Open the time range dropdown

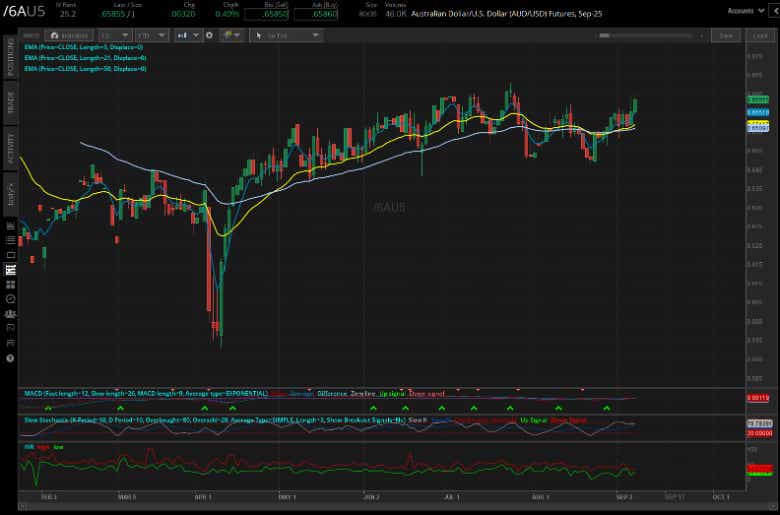151,36
